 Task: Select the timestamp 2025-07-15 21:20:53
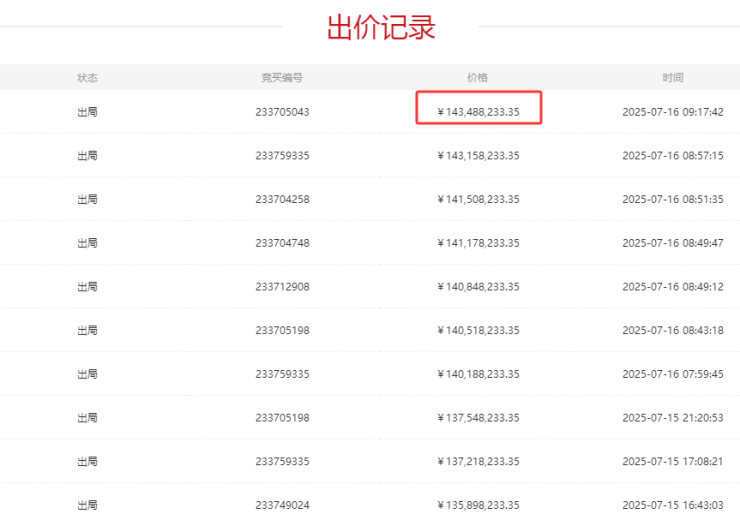click(672, 418)
